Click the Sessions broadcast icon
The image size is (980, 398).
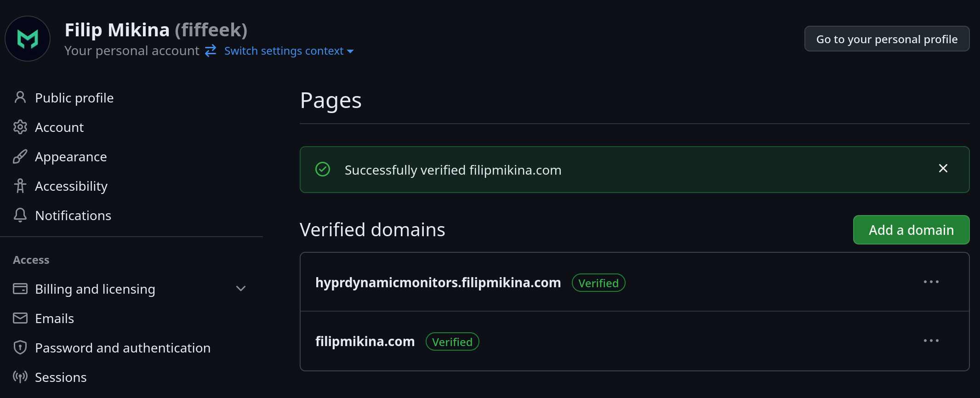pyautogui.click(x=20, y=377)
